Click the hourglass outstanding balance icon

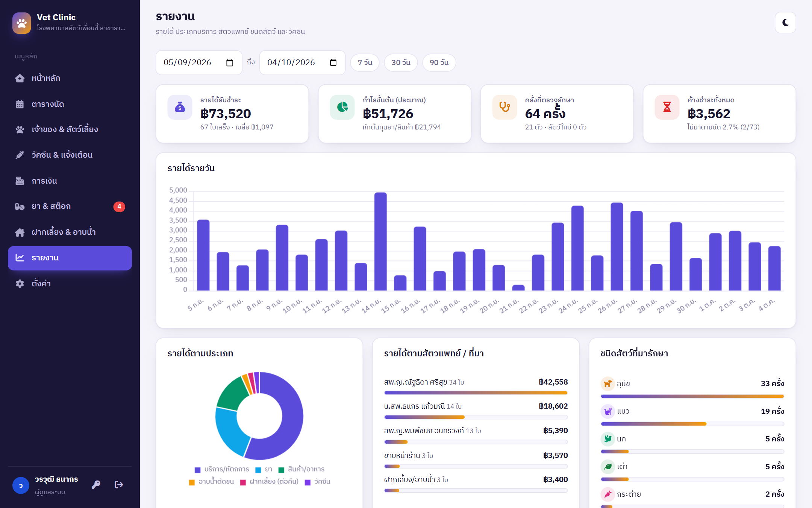pos(667,107)
